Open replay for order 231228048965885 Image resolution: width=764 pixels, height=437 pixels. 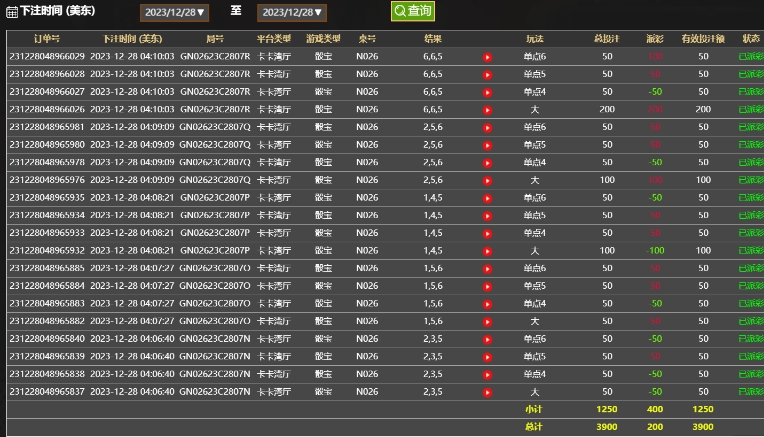(x=488, y=268)
